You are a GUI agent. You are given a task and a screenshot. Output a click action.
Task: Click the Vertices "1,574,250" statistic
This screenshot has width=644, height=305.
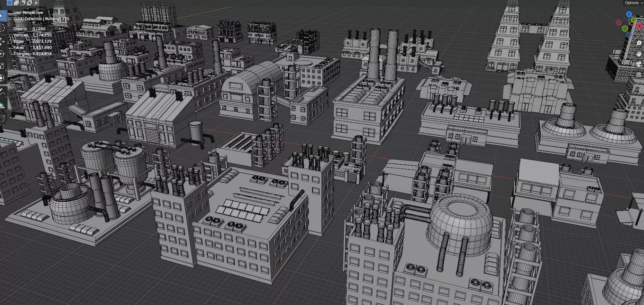pos(42,35)
